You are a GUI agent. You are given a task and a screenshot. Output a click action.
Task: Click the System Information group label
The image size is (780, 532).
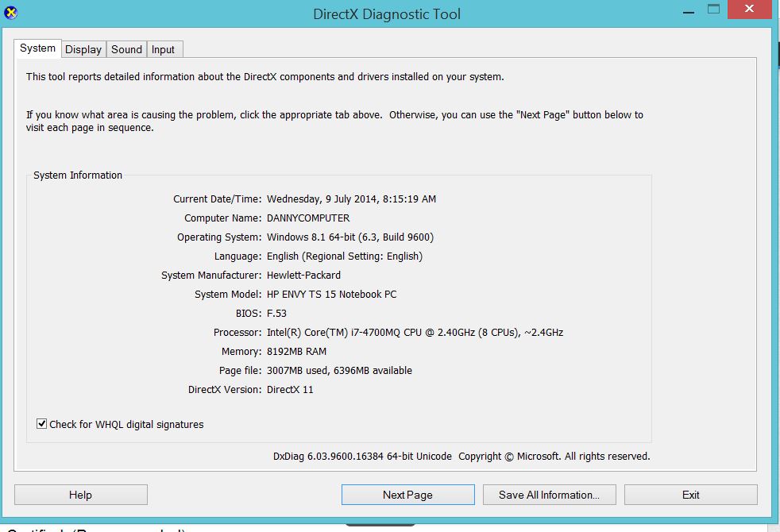[78, 175]
